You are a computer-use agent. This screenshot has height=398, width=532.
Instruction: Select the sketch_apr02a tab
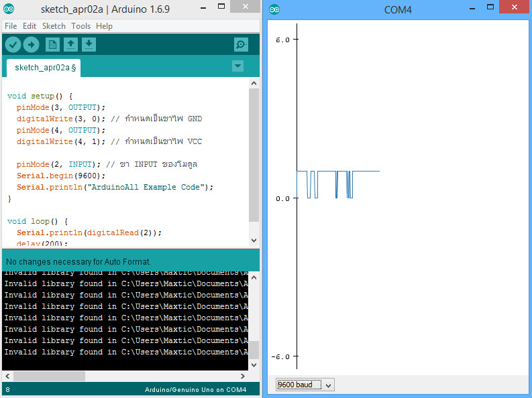pyautogui.click(x=44, y=68)
